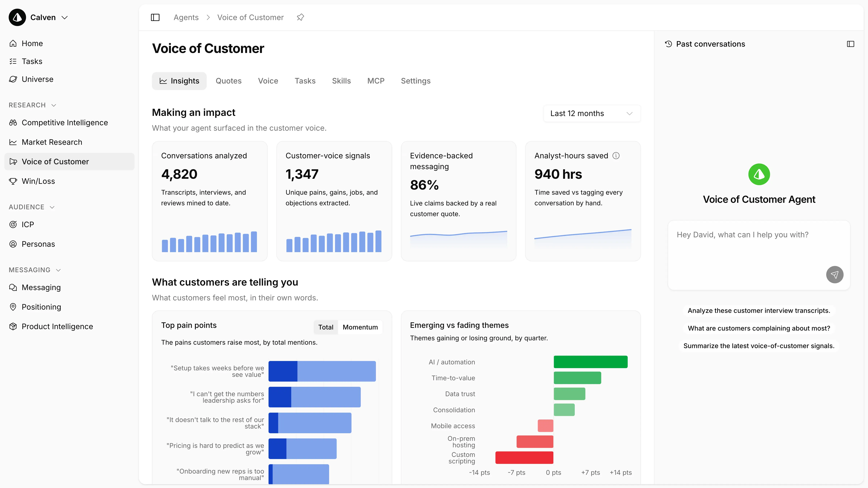The height and width of the screenshot is (488, 868).
Task: Click the Voice of Customer sidebar icon
Action: pos(13,162)
